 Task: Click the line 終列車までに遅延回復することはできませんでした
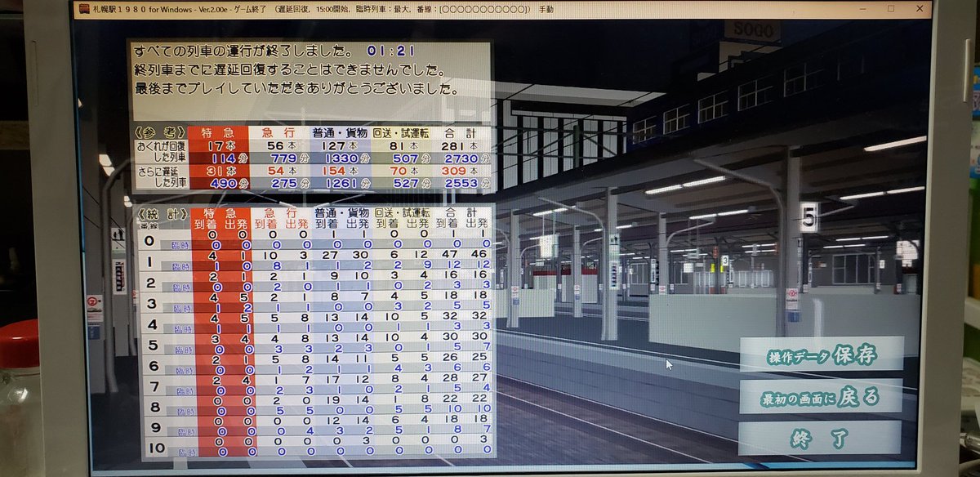(289, 70)
